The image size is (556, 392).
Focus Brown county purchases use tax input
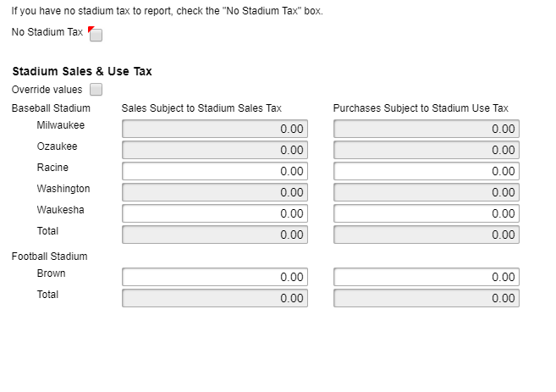pos(426,277)
